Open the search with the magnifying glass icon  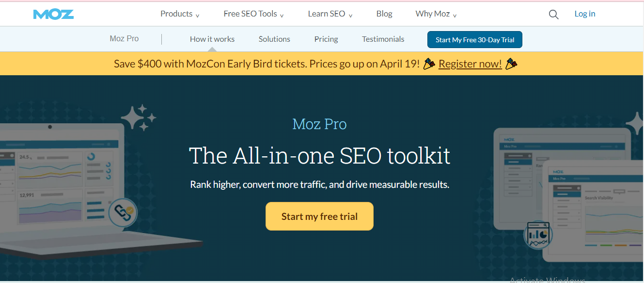(553, 14)
